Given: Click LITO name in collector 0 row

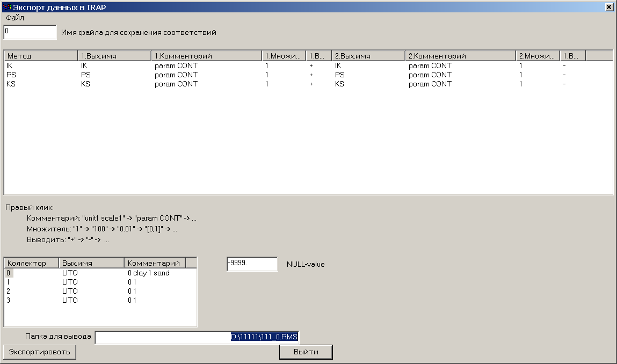Looking at the screenshot, I should 70,273.
